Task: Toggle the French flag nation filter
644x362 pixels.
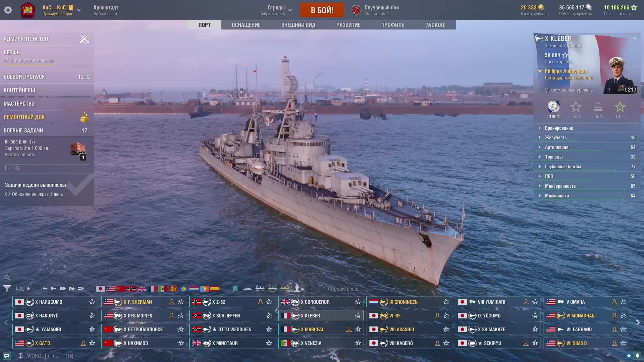Action: [153, 289]
